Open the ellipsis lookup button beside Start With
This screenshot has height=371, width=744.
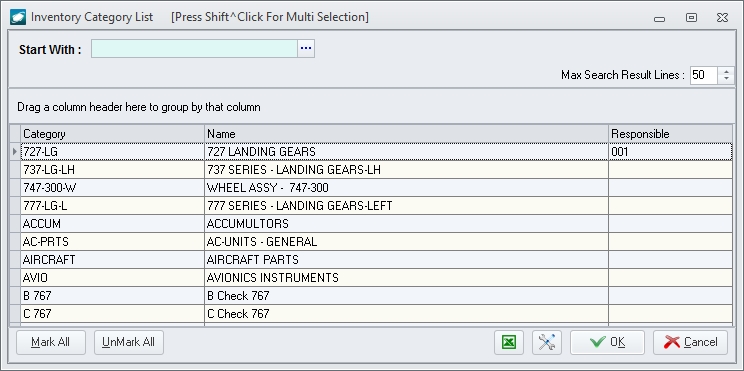pos(306,48)
